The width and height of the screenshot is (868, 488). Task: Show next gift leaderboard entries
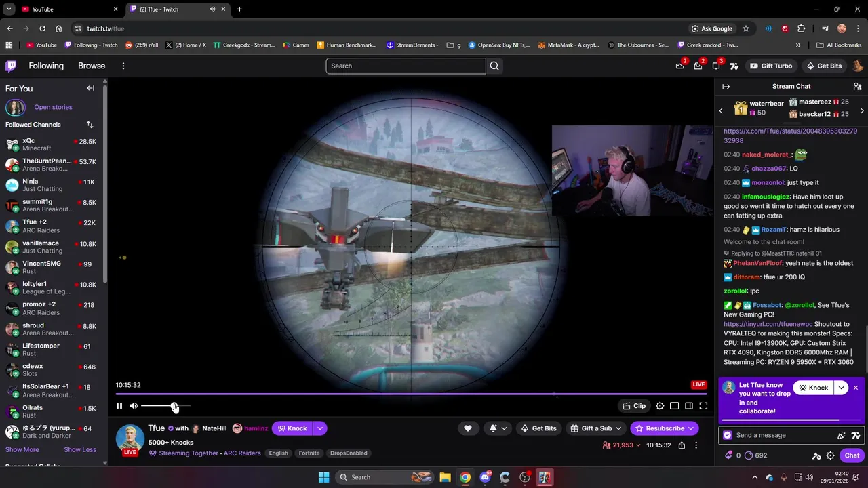(x=862, y=110)
